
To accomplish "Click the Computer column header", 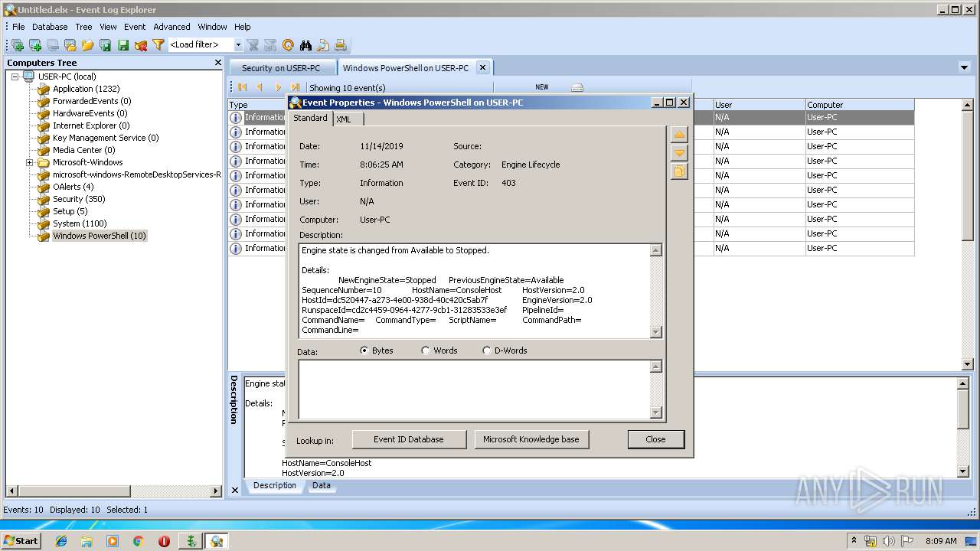I will (x=859, y=105).
